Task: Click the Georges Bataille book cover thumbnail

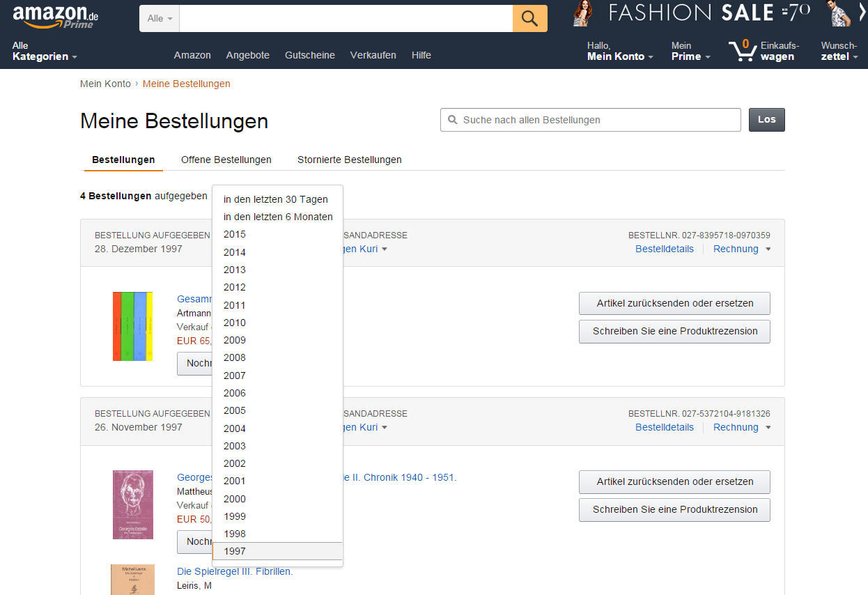Action: coord(132,504)
